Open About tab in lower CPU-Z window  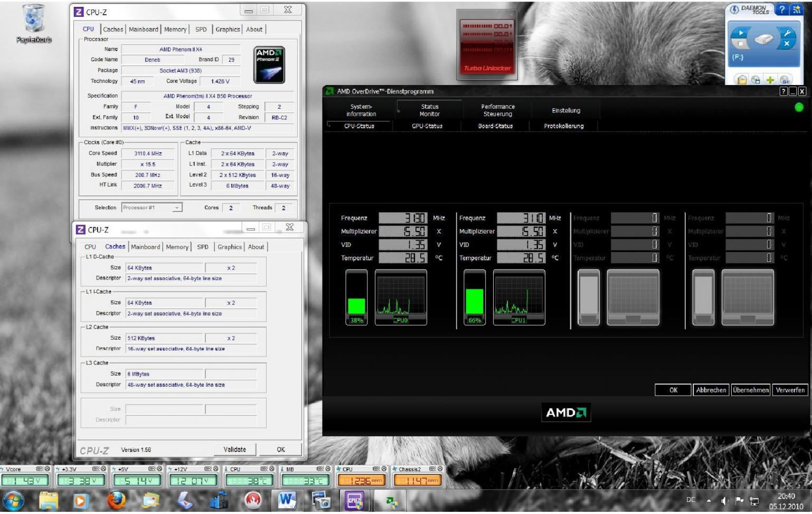(x=256, y=247)
